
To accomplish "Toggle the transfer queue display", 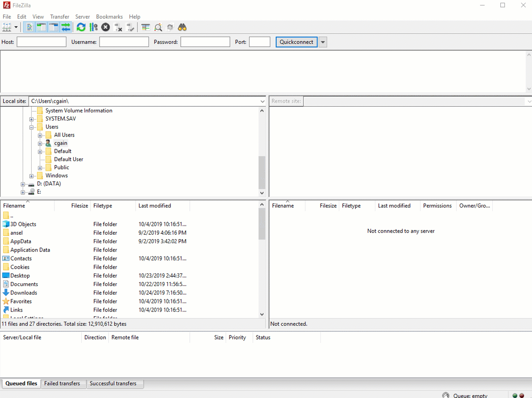I will coord(66,27).
